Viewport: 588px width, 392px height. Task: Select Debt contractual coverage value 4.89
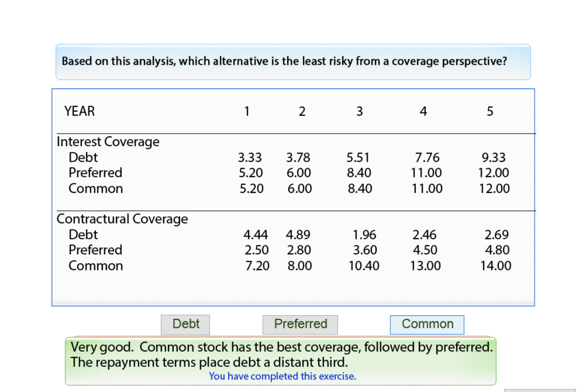click(298, 234)
